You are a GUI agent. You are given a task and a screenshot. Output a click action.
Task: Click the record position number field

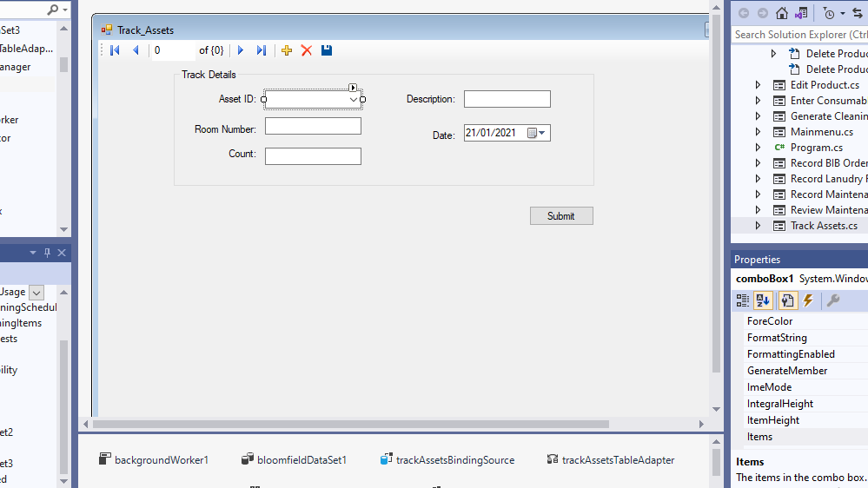(173, 50)
